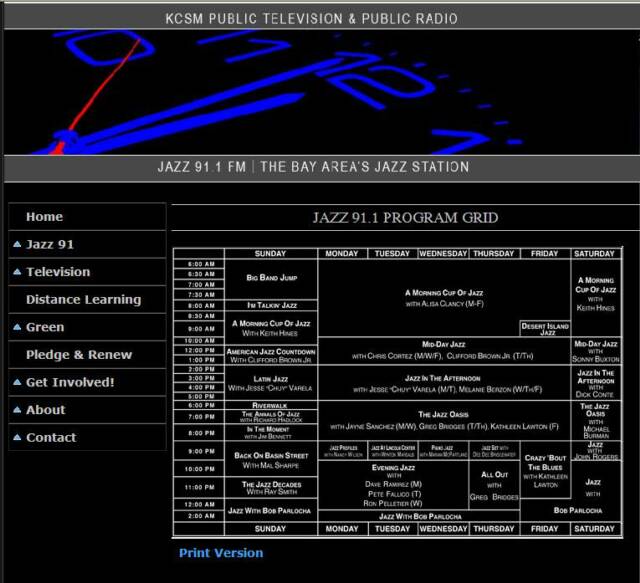Viewport: 640px width, 583px height.
Task: Click All Out with Greg Bridges
Action: pyautogui.click(x=494, y=485)
